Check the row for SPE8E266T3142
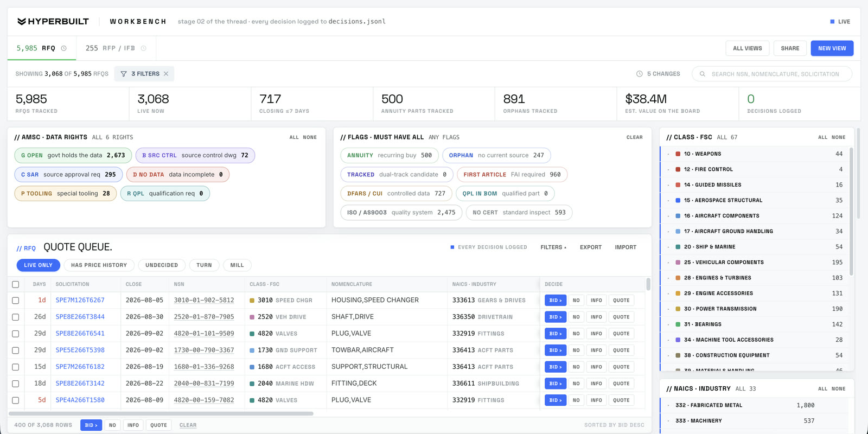The width and height of the screenshot is (868, 434). 15,384
